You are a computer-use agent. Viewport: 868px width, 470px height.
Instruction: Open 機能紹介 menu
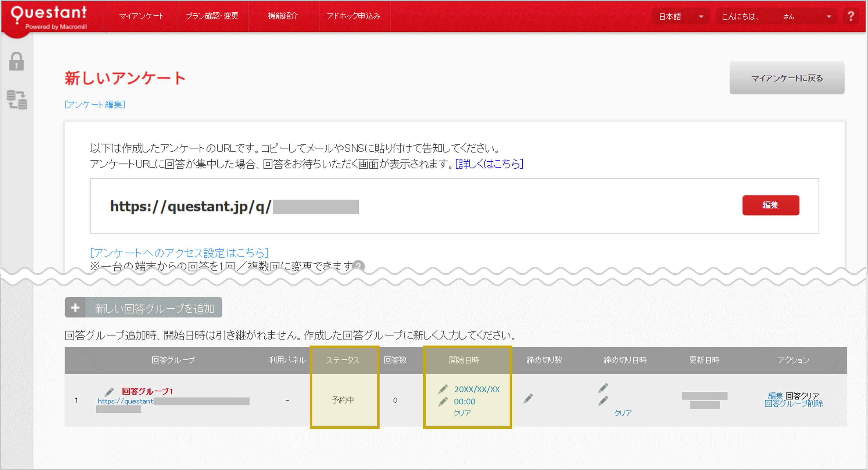click(x=283, y=16)
